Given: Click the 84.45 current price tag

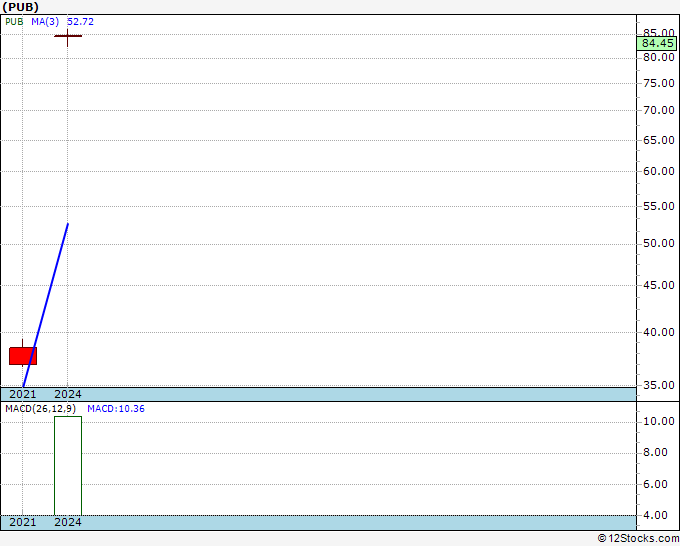Looking at the screenshot, I should [x=657, y=43].
